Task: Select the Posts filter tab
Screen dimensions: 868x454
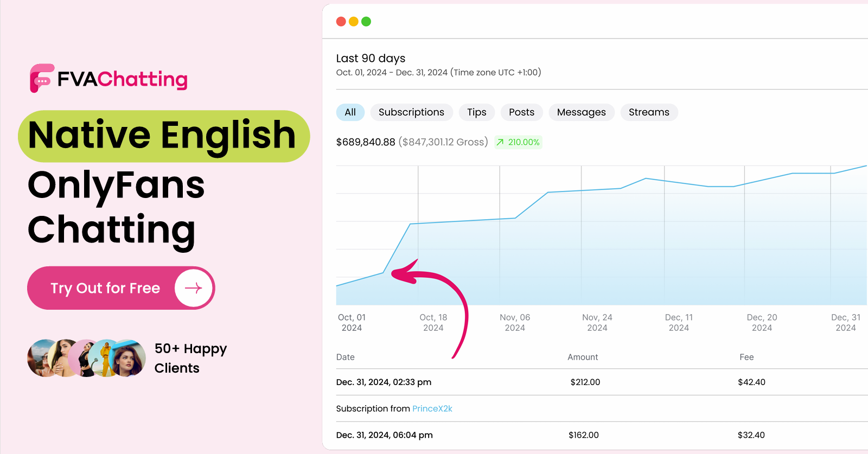Action: point(522,112)
